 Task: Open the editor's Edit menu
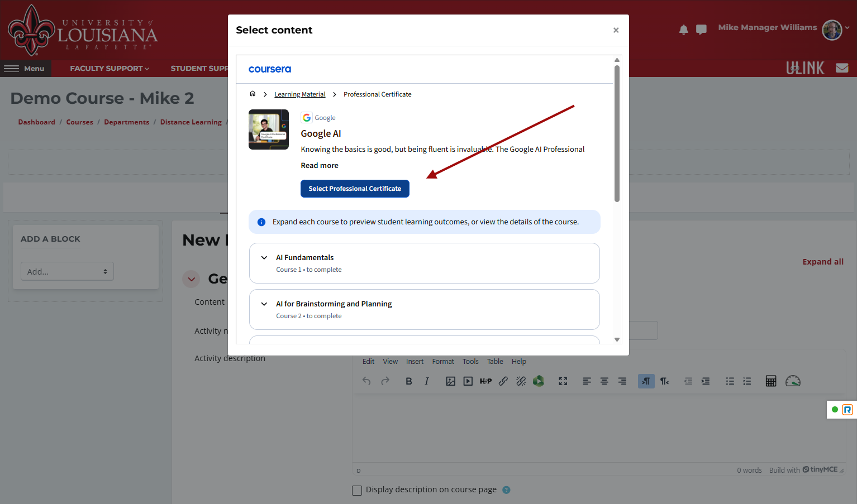click(x=368, y=362)
